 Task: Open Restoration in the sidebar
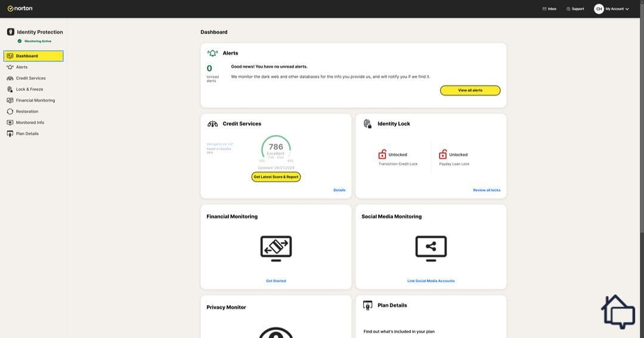(22, 112)
